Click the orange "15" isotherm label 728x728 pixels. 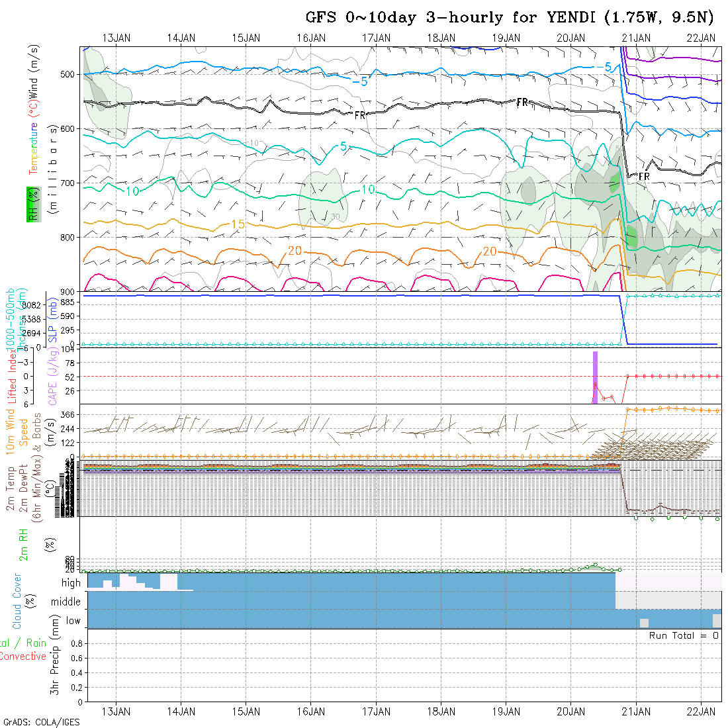pos(238,225)
